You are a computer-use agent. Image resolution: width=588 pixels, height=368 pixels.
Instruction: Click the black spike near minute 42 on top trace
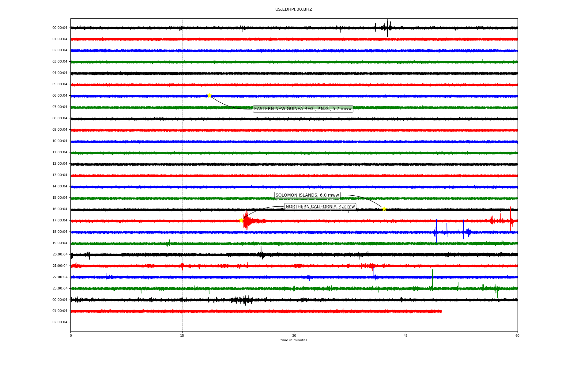pos(387,28)
